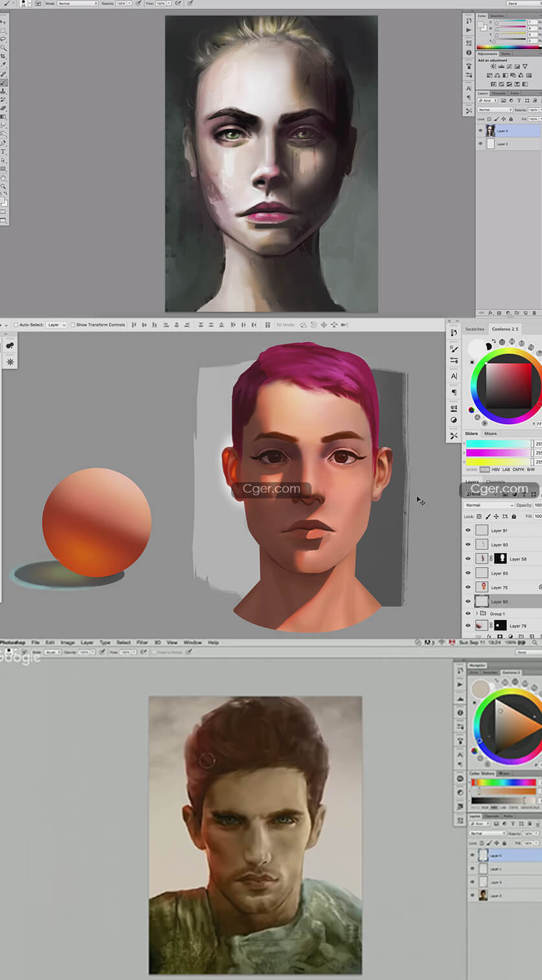542x980 pixels.
Task: Click the yellow slider under the Sliders tab
Action: coord(498,462)
